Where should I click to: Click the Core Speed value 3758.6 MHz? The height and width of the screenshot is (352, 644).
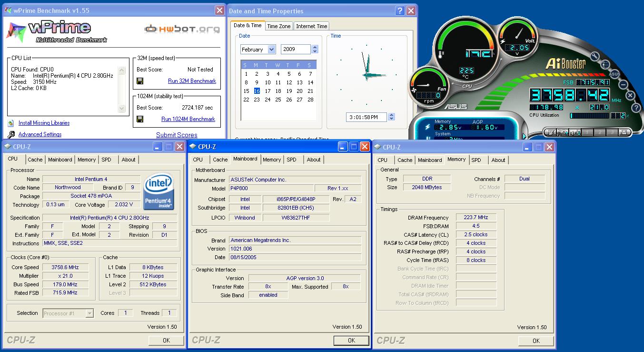[x=66, y=267]
